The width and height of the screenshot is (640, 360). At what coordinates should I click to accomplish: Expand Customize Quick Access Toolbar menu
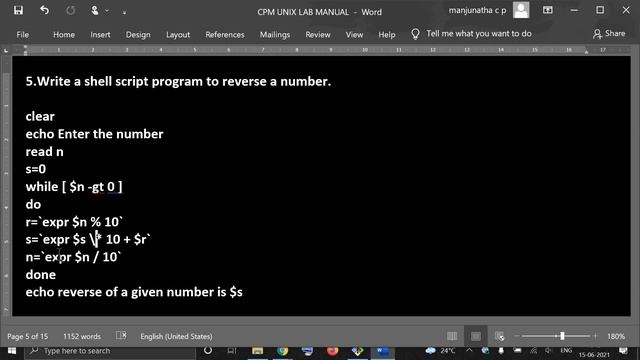point(124,12)
